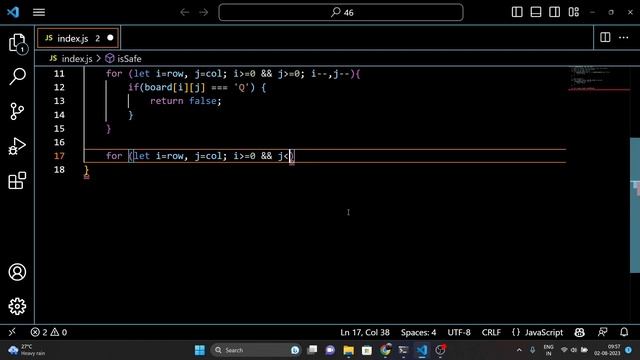Toggle the primary side bar layout
The height and width of the screenshot is (360, 640).
(x=517, y=12)
